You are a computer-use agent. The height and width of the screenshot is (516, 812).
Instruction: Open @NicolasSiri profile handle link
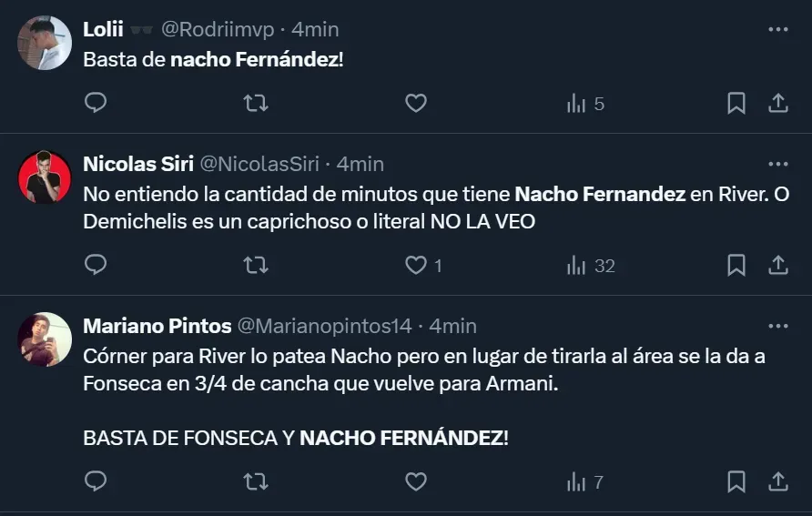tap(259, 164)
